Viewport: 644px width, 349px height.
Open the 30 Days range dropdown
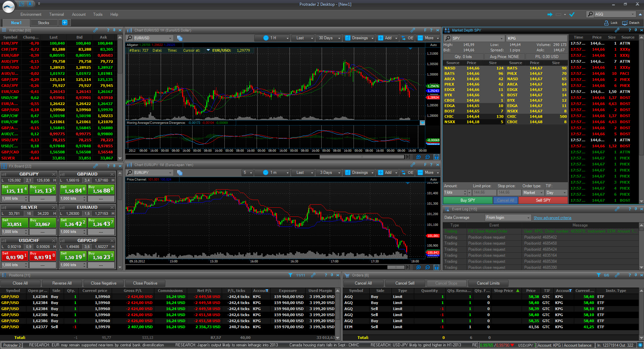click(329, 38)
